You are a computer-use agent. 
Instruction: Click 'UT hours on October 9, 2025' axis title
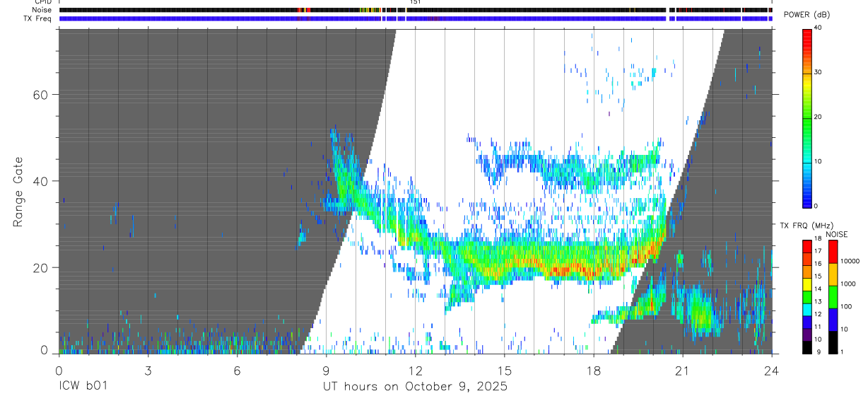pos(415,387)
